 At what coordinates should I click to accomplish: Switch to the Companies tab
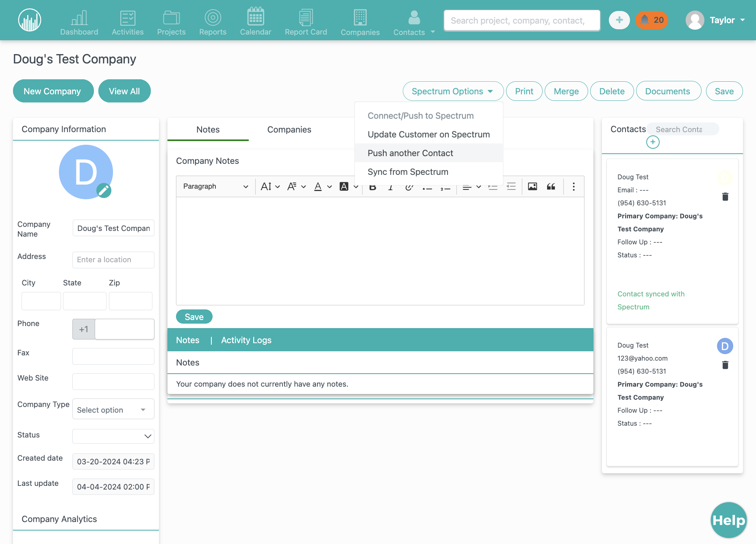[x=289, y=129]
